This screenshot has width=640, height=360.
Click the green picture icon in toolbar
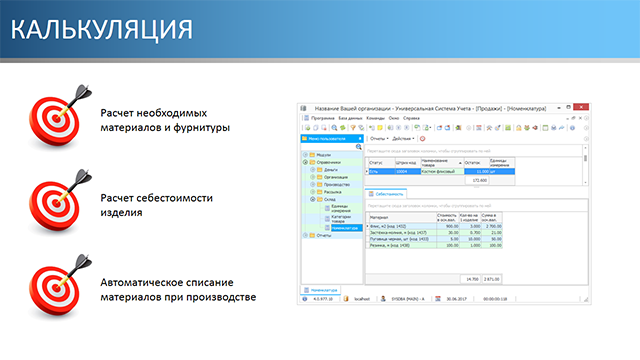pyautogui.click(x=508, y=128)
